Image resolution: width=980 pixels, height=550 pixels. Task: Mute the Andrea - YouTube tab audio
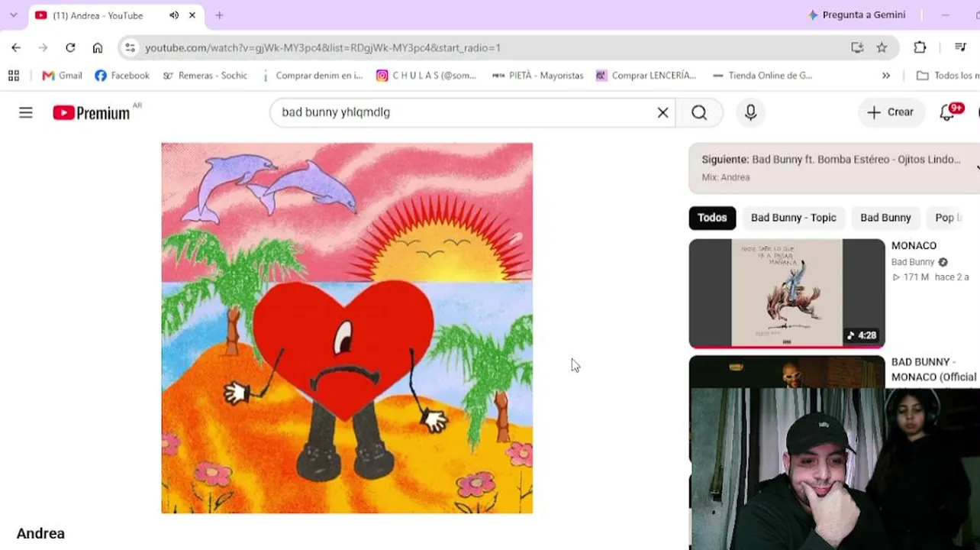(x=174, y=15)
